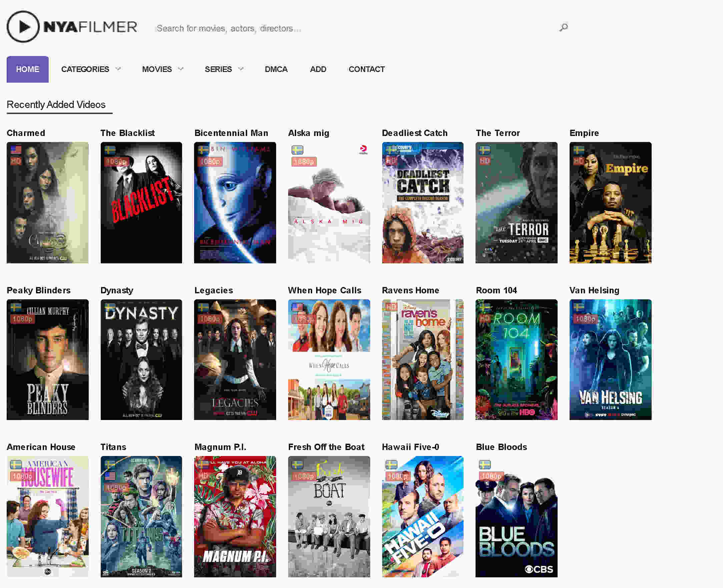Click the 1080p badge on Alska mig
This screenshot has height=588, width=723.
pyautogui.click(x=304, y=162)
